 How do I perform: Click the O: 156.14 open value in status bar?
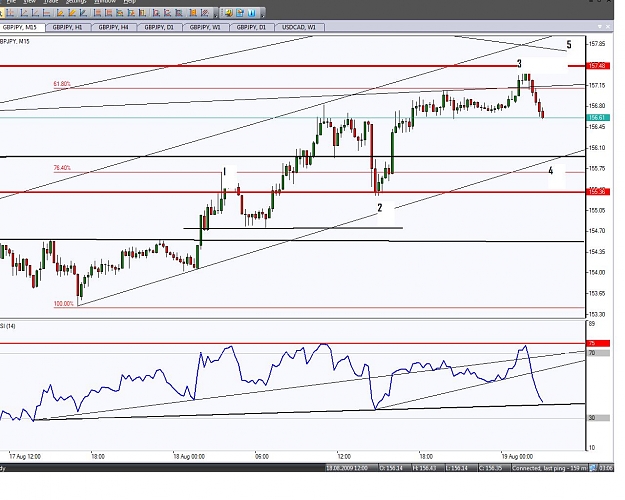click(x=393, y=468)
